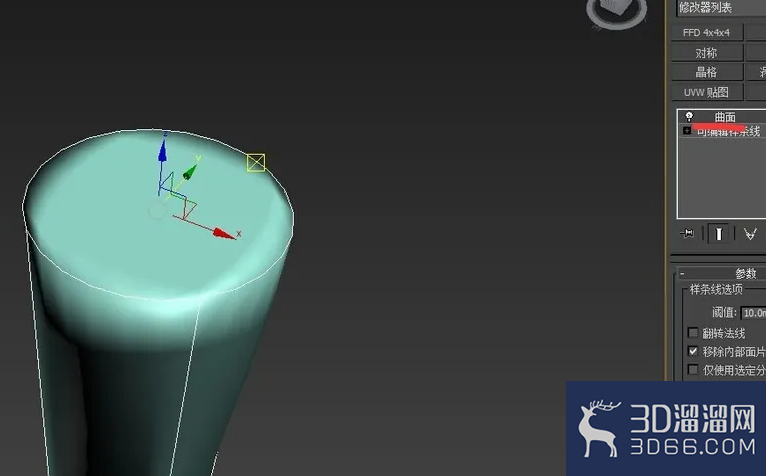Screen dimensions: 766x476
Task: Enable the 仅使用选定分段 checkbox
Action: [692, 369]
